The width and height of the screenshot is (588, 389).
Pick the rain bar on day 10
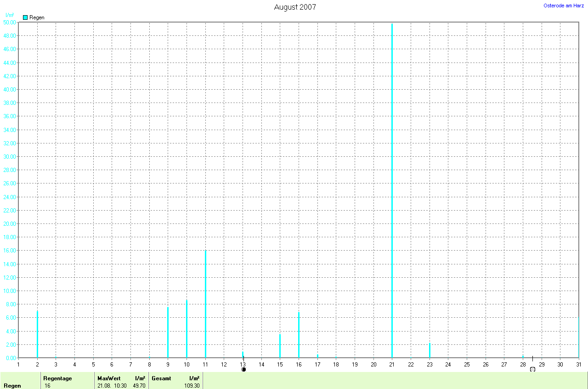click(x=187, y=328)
